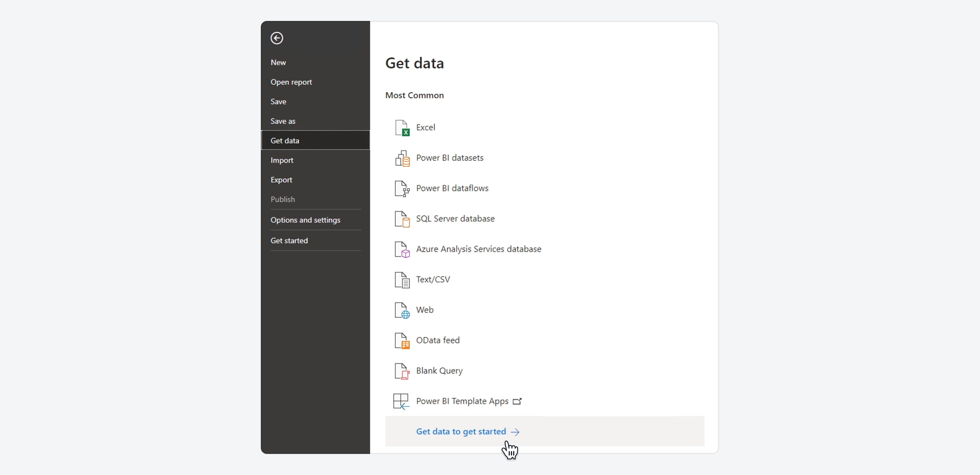The image size is (980, 475).
Task: Choose the Power BI datasets label
Action: [450, 158]
